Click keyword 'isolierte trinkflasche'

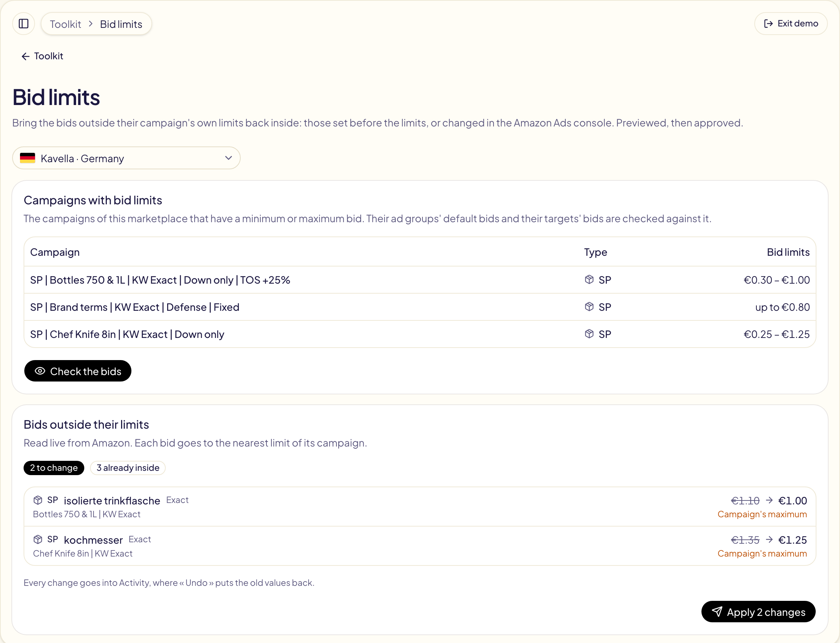tap(112, 500)
